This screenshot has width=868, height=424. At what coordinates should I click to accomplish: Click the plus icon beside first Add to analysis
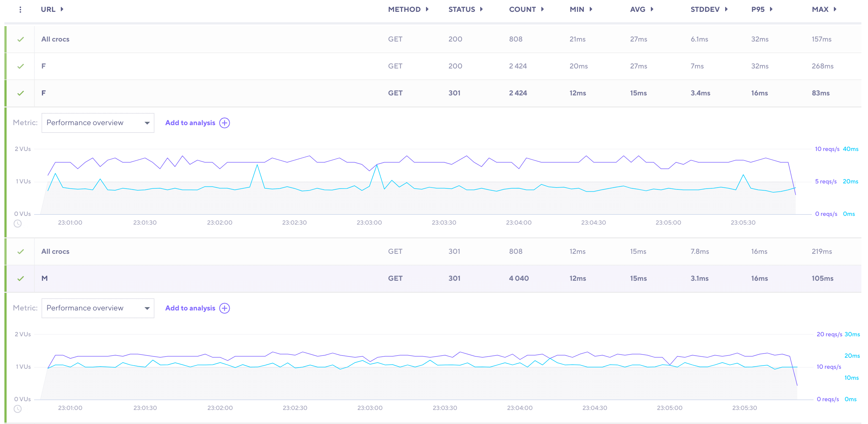[x=224, y=123]
